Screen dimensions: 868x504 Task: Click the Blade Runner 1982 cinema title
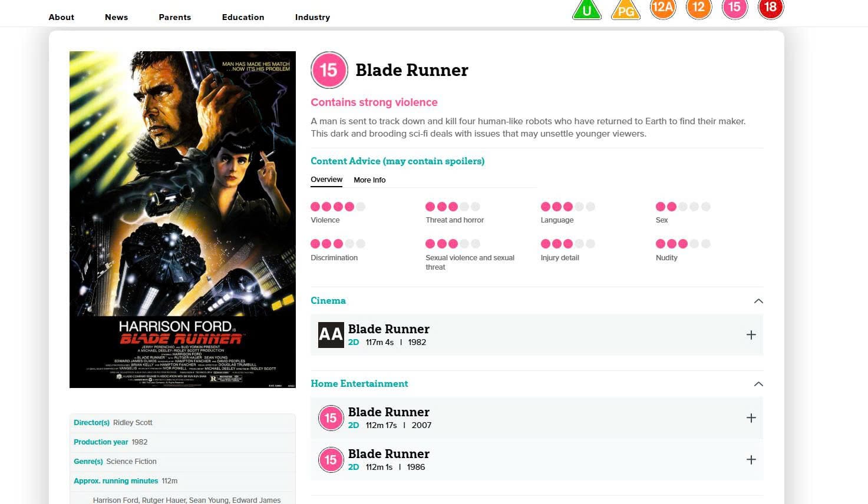[389, 329]
